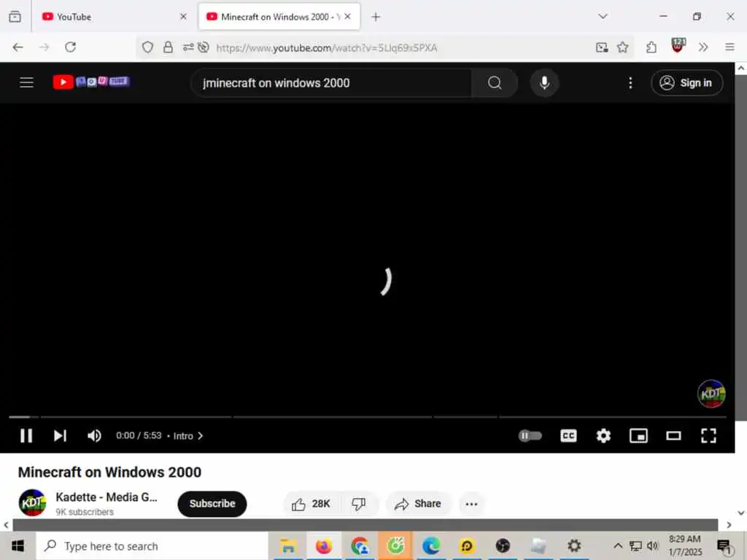Open video player settings gear

[x=603, y=436]
